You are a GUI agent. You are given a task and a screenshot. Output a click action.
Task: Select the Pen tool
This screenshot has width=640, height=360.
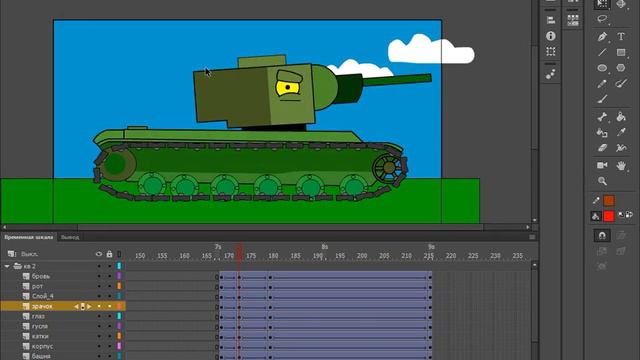tap(602, 37)
